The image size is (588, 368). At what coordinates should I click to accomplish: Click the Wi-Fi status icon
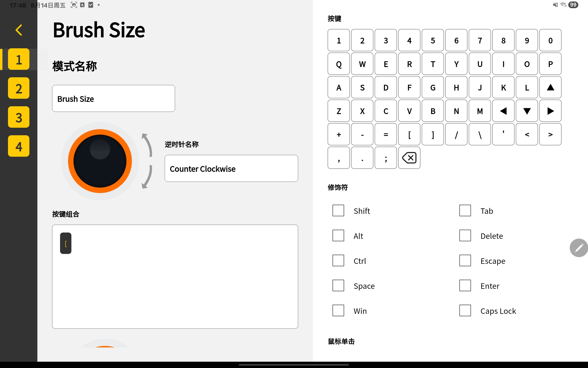click(563, 5)
